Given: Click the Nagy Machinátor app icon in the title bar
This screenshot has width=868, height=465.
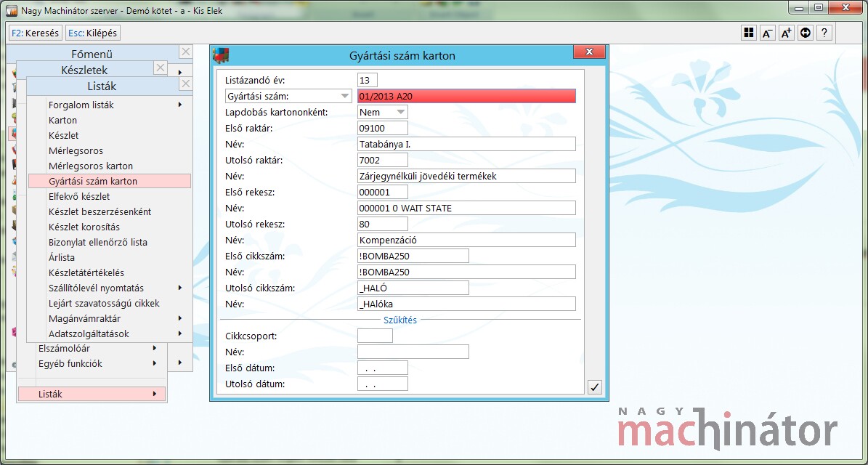Looking at the screenshot, I should click(x=12, y=10).
